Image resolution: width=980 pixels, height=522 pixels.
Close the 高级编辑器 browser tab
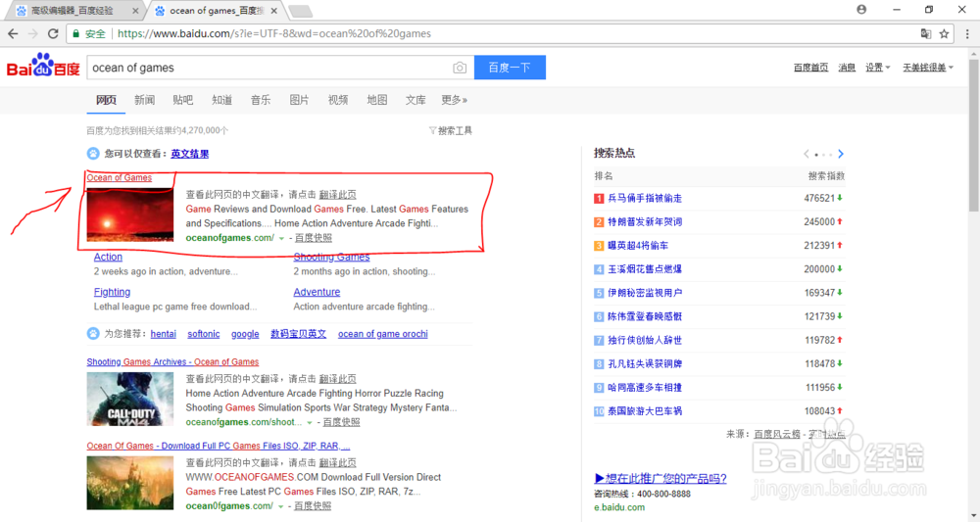point(135,11)
